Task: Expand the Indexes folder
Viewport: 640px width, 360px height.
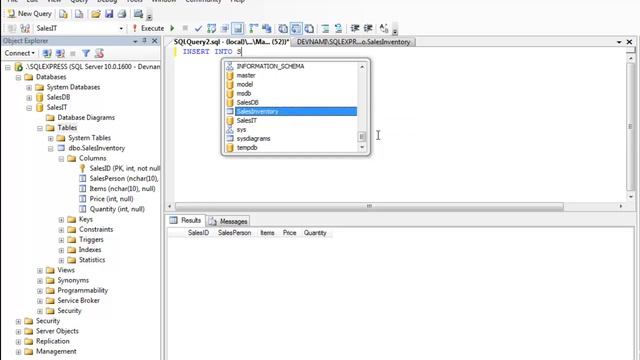Action: pos(61,250)
